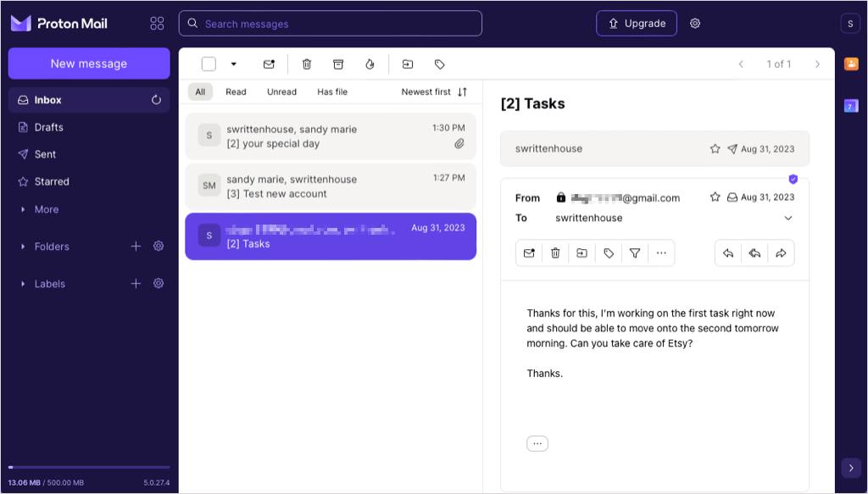Archive selected messages using archive icon
Screen dimensions: 868x494
coord(338,64)
